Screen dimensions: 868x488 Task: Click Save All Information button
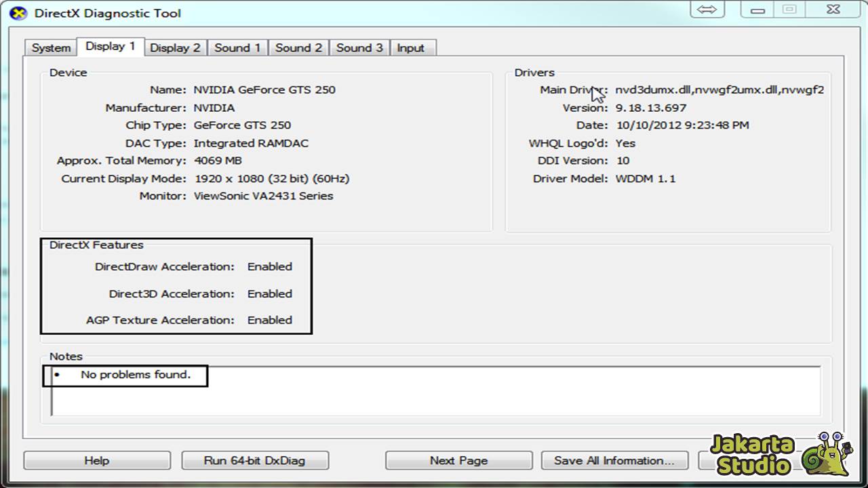point(614,460)
